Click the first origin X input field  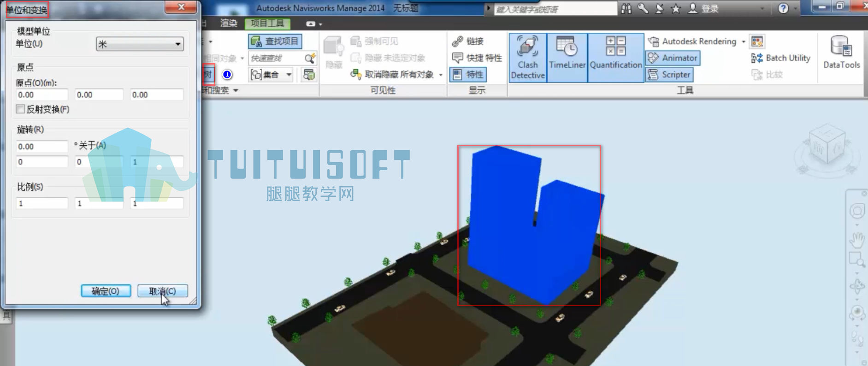tap(42, 95)
